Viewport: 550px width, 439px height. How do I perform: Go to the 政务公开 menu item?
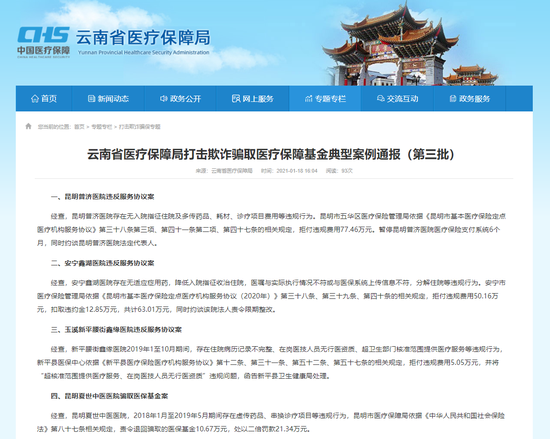[x=181, y=99]
